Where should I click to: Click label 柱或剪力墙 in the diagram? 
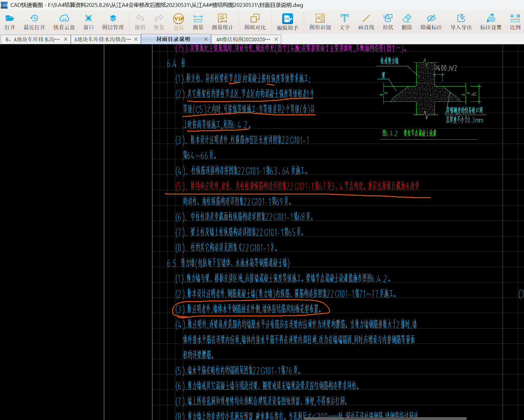click(x=389, y=61)
